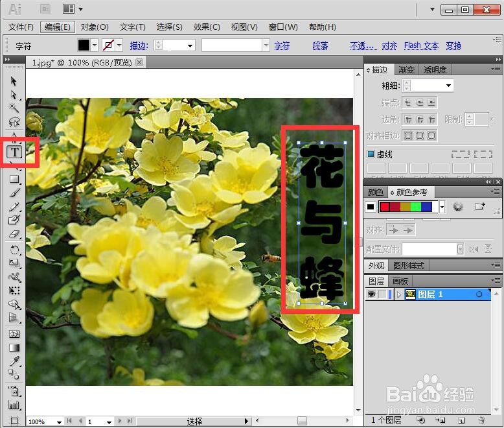The image size is (504, 428).
Task: Select the Shape Builder tool
Action: (14, 304)
